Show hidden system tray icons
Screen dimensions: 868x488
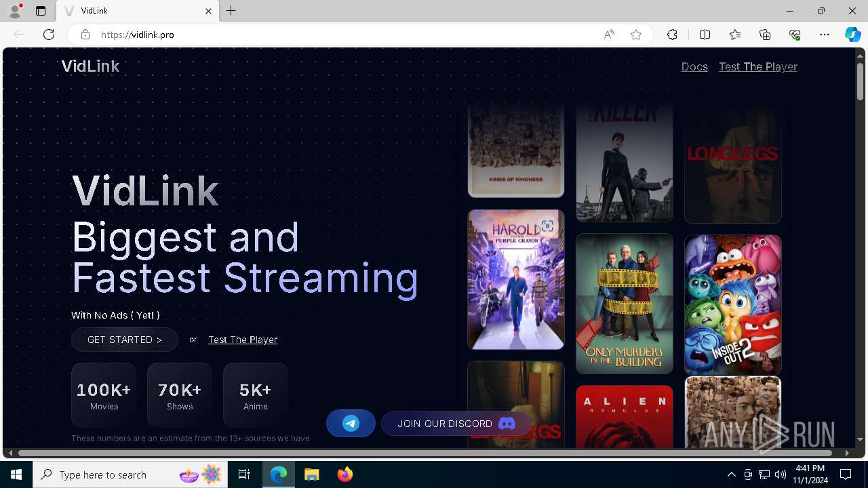tap(731, 474)
